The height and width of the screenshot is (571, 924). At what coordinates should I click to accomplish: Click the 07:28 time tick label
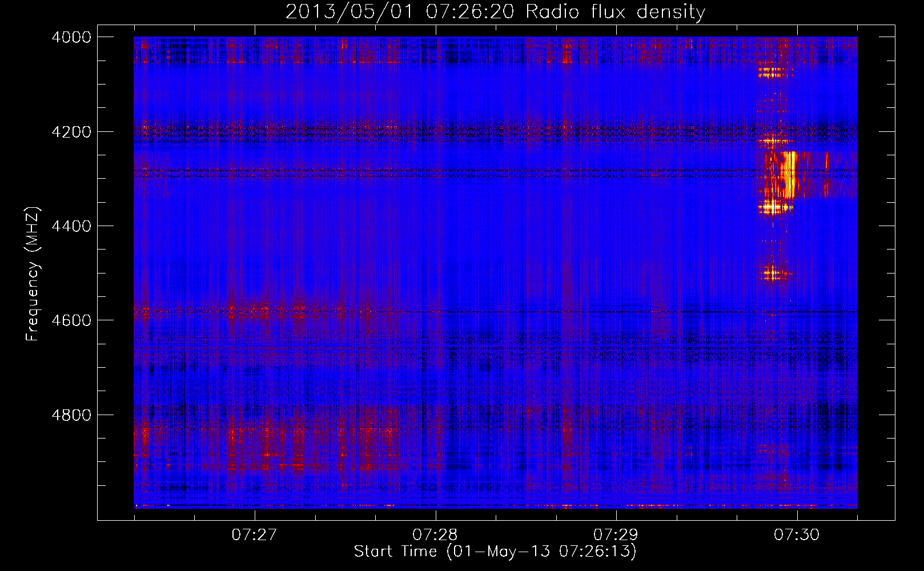[435, 534]
